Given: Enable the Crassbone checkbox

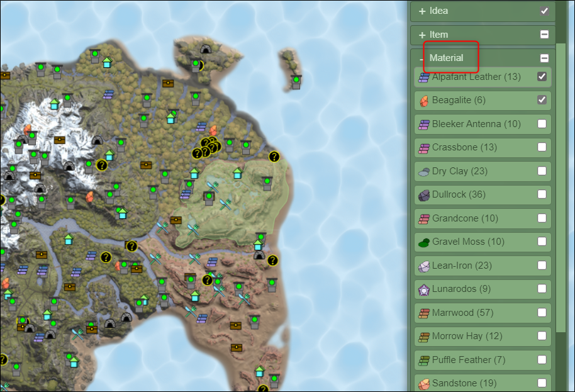Looking at the screenshot, I should pos(542,147).
